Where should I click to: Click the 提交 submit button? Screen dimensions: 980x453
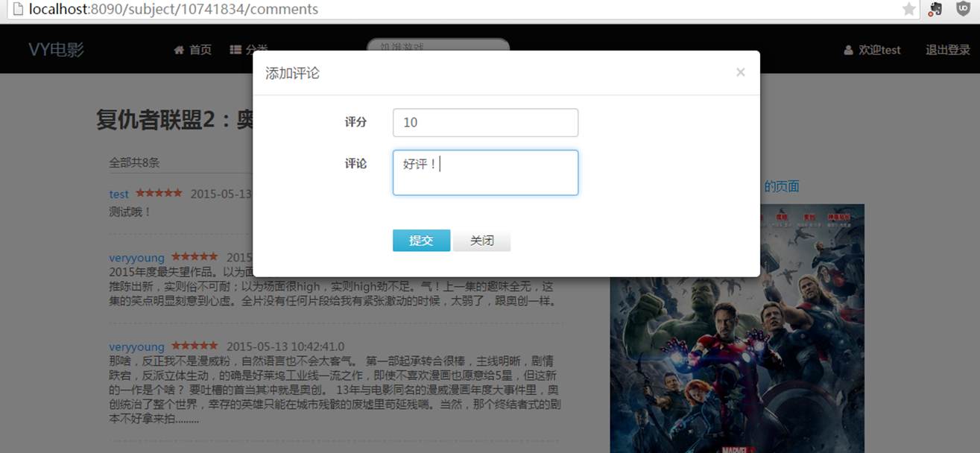[421, 241]
